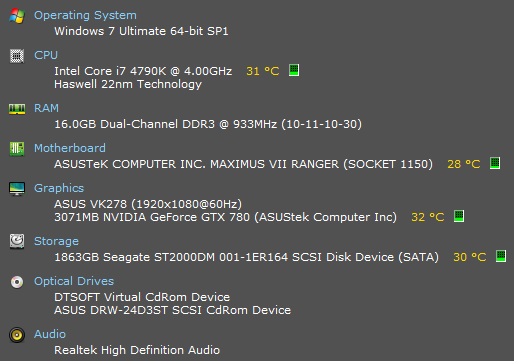Click the Storage hard drive icon
This screenshot has height=361, width=514.
pyautogui.click(x=17, y=241)
